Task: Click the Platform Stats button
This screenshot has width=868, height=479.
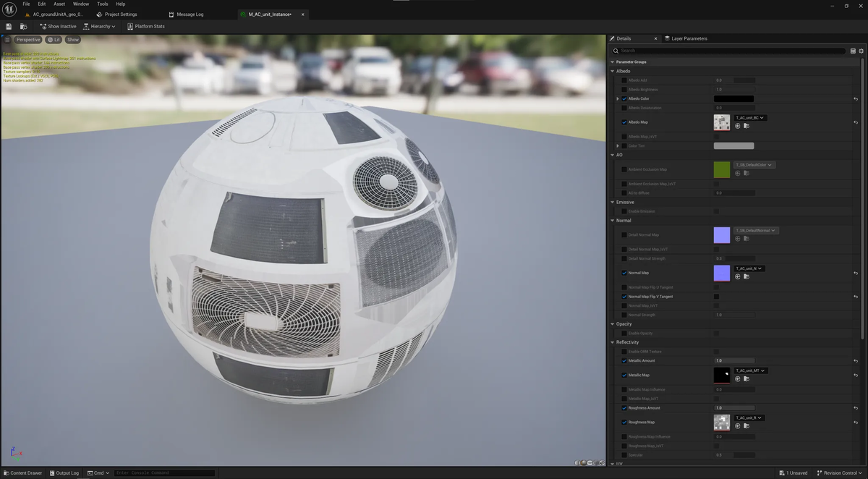Action: click(146, 26)
